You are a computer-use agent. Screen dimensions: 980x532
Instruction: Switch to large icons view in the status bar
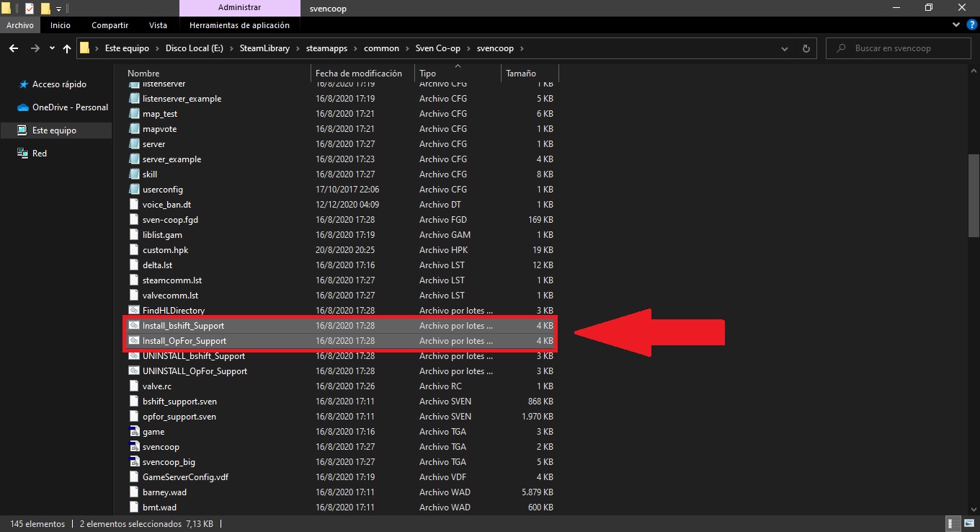(968, 524)
